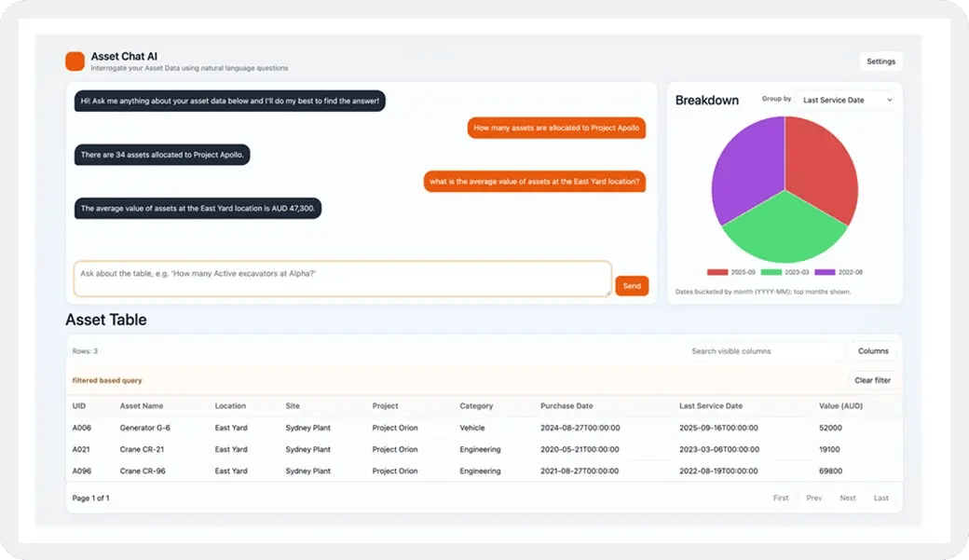Viewport: 969px width, 560px height.
Task: Jump to the Last page
Action: click(880, 498)
